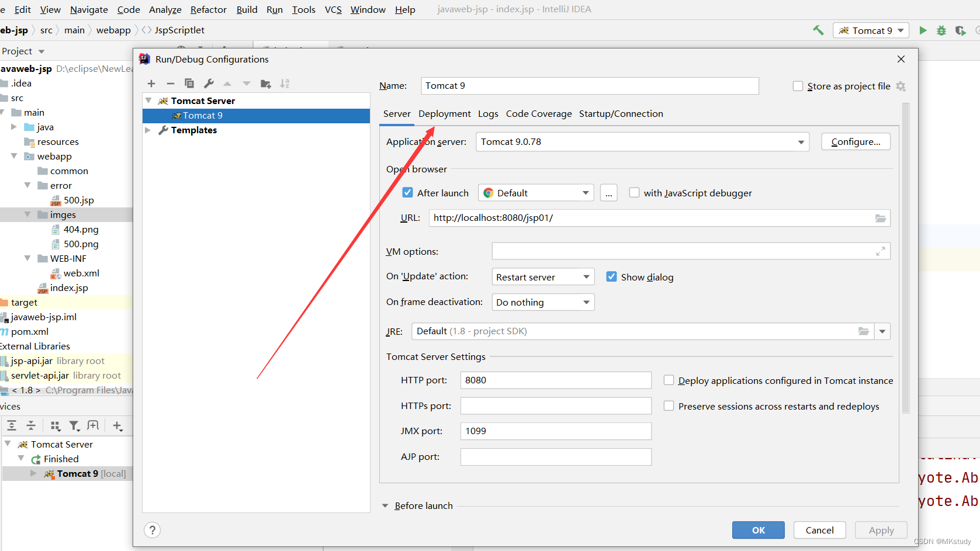Open gear next to Store as project file
Screen dimensions: 980x551
point(901,86)
